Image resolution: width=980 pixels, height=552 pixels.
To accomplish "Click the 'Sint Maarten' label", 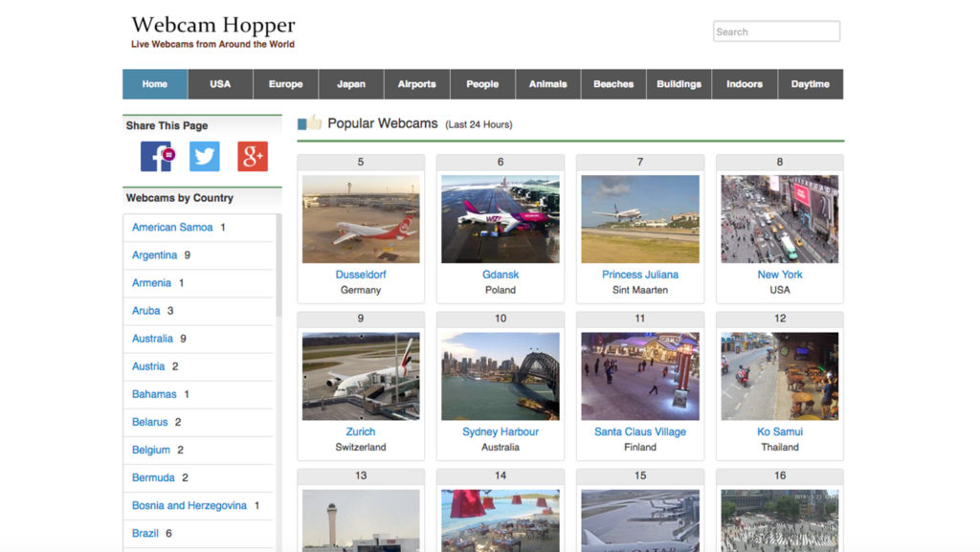I will click(x=640, y=291).
